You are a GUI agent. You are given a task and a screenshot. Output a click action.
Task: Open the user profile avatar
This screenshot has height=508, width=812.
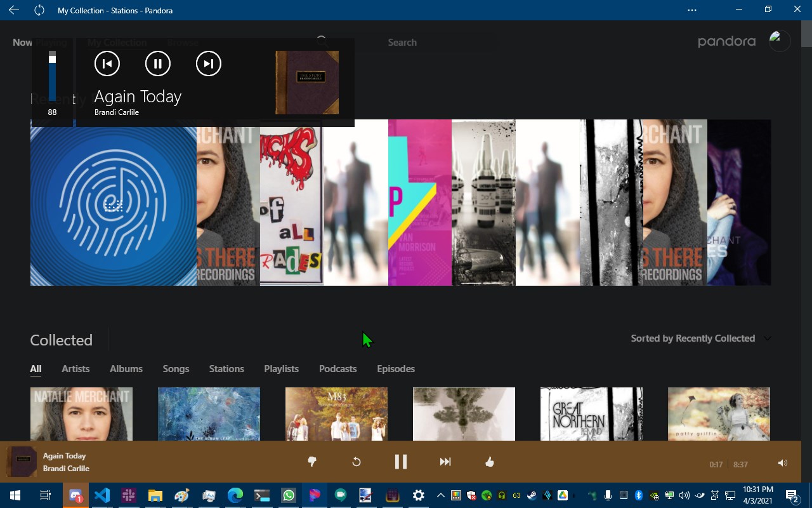click(x=780, y=41)
